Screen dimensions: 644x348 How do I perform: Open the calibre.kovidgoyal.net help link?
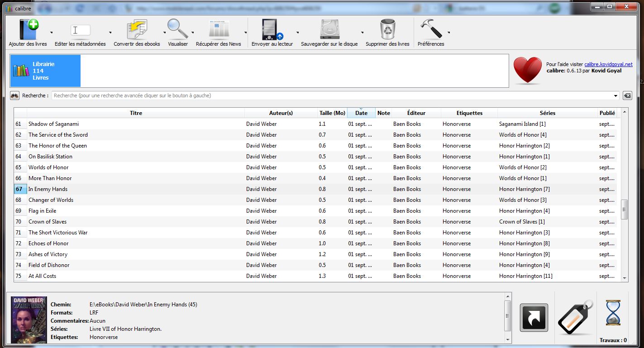(608, 64)
